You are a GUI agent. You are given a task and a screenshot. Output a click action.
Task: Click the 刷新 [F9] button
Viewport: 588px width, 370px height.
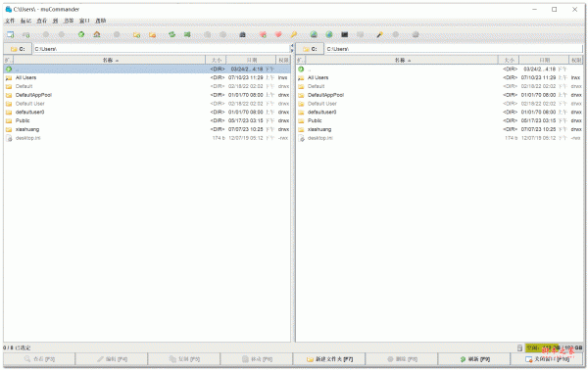[x=474, y=359]
